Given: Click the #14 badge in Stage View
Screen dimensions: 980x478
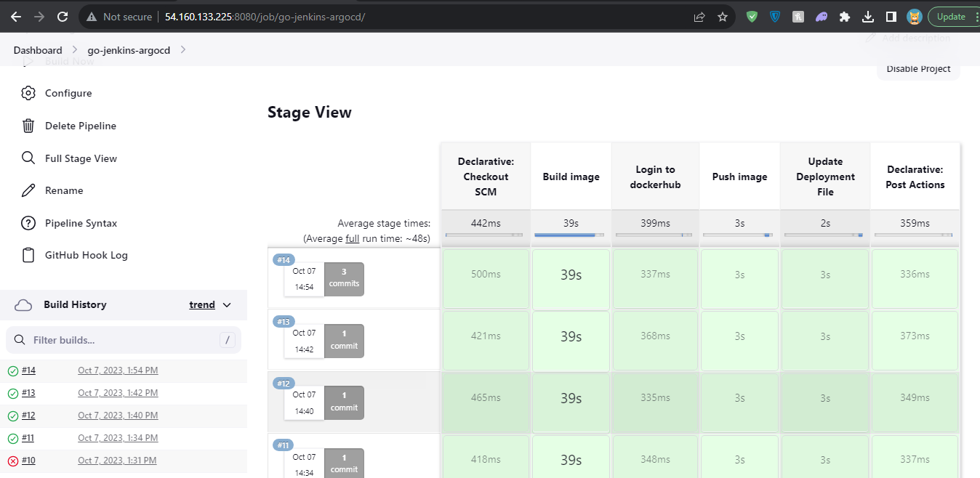Looking at the screenshot, I should pyautogui.click(x=284, y=260).
